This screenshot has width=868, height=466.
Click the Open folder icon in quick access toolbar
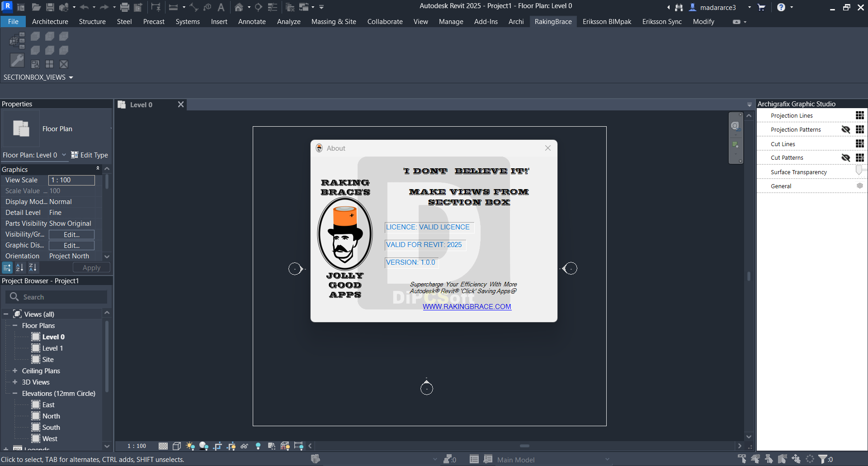[36, 7]
